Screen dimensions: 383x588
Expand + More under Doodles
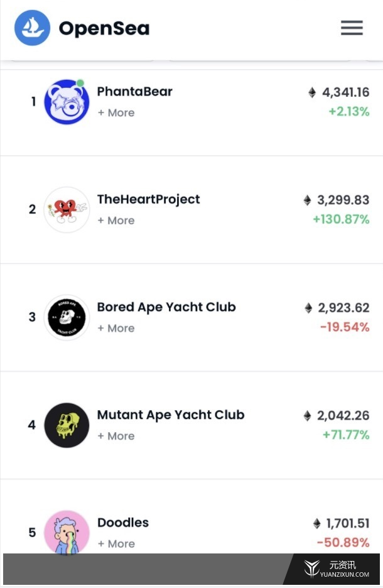(x=116, y=544)
